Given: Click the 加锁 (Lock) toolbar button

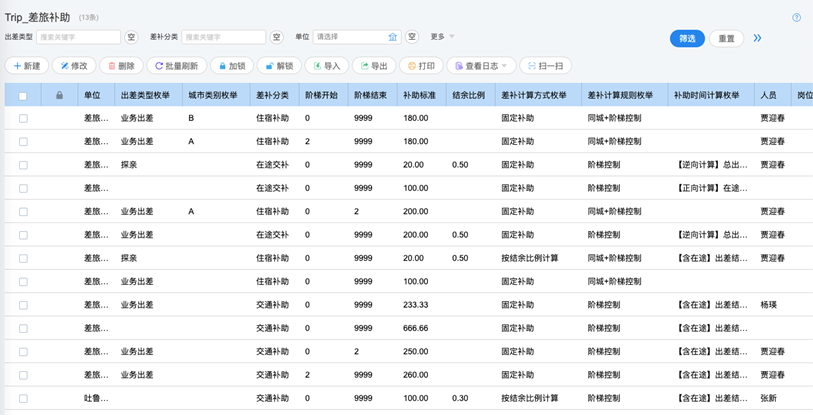Looking at the screenshot, I should click(x=231, y=66).
